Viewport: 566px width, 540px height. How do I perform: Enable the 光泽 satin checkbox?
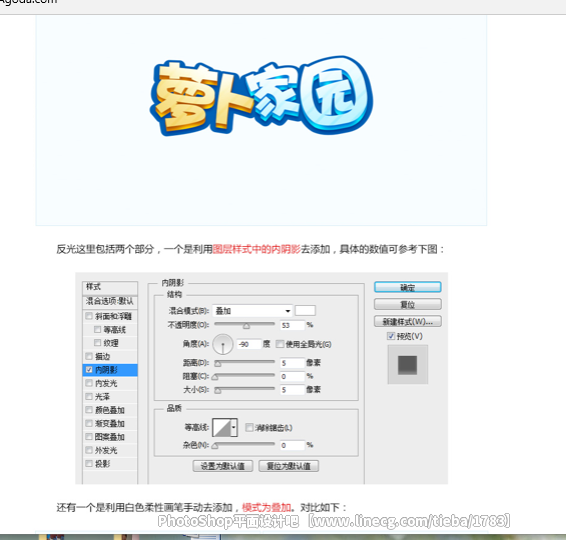click(x=89, y=396)
